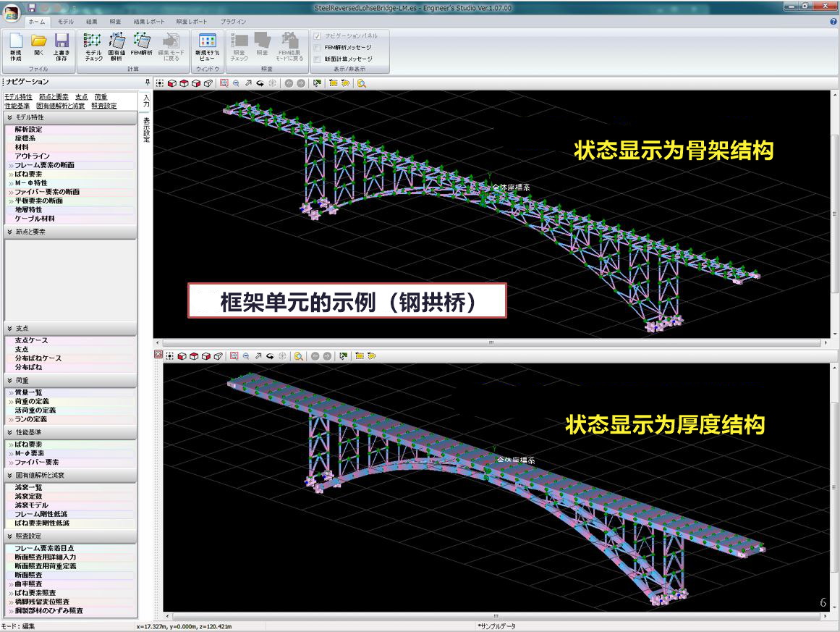Screen dimensions: 840x632
Task: Open 新規モデルビュー new model view
Action: tap(207, 46)
